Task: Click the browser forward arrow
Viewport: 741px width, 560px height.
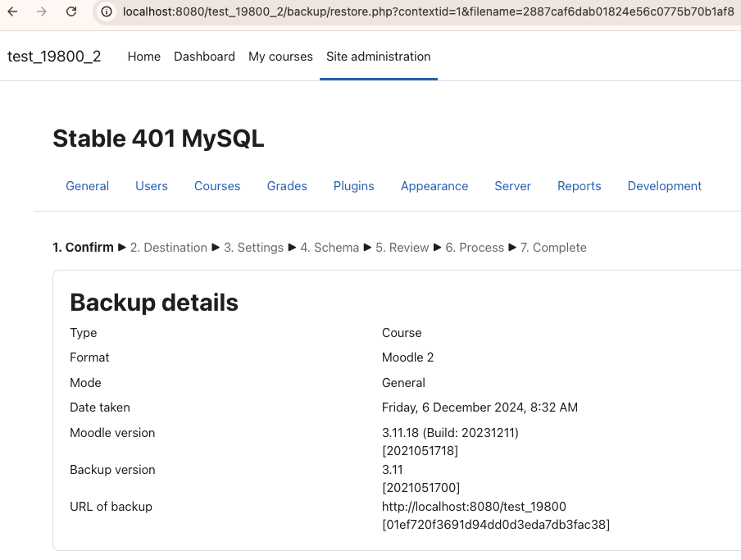Action: (x=42, y=11)
